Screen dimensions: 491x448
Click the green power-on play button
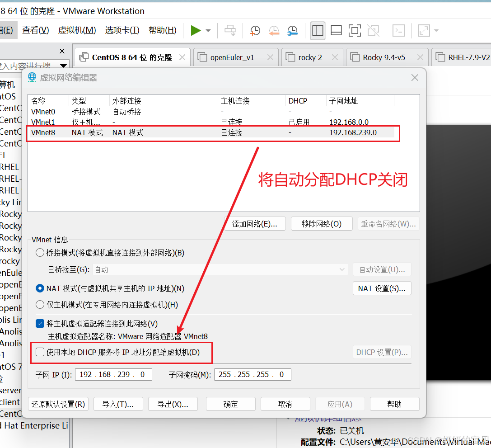pyautogui.click(x=196, y=30)
